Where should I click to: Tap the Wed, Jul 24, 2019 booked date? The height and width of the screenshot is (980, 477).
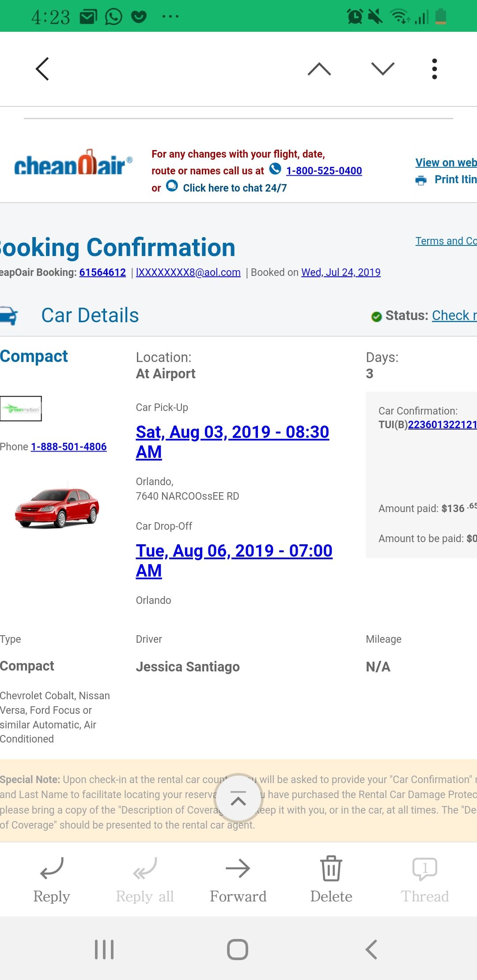tap(341, 272)
